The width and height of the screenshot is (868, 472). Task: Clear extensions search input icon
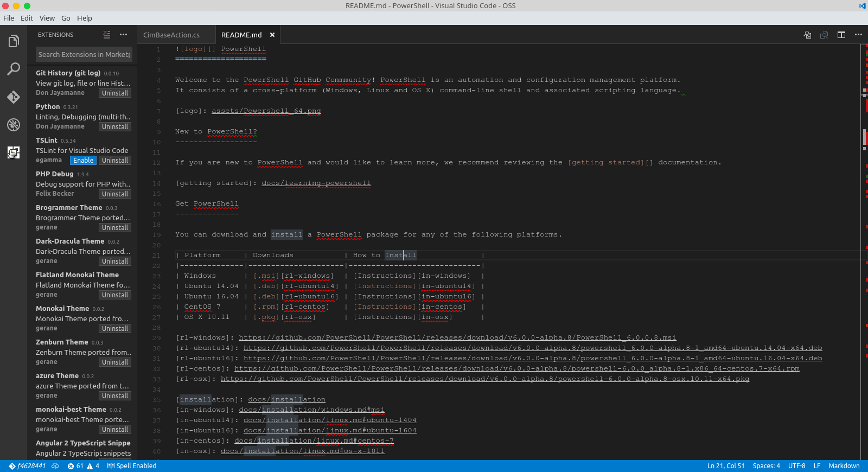tap(107, 35)
